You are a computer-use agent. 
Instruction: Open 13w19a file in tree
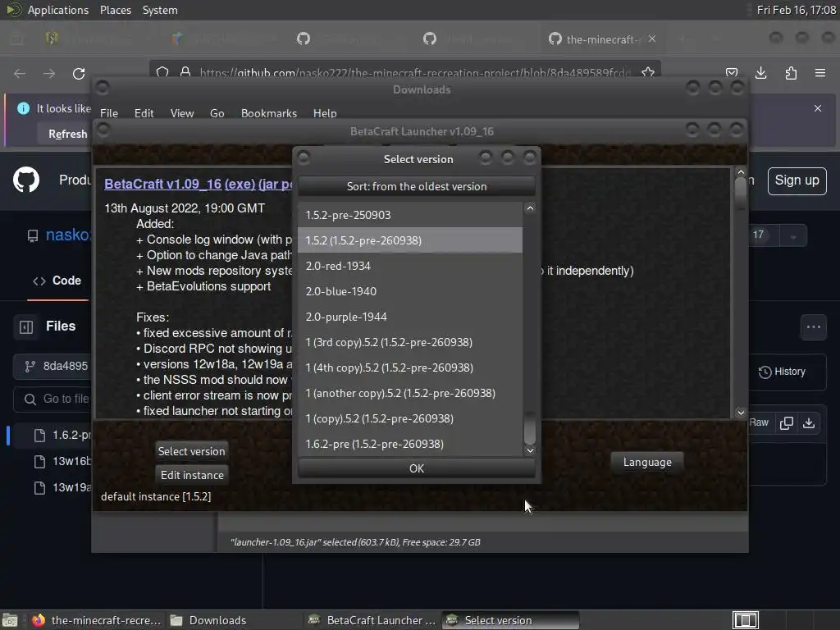click(x=64, y=487)
